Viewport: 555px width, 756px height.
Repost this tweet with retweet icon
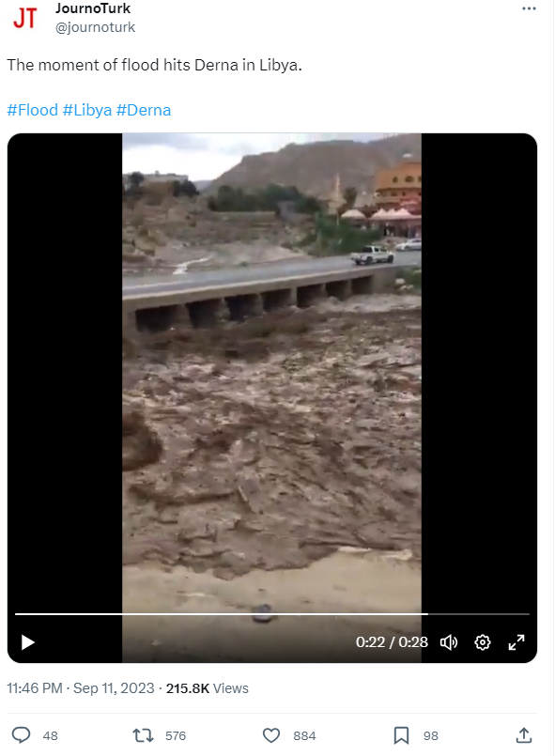[x=143, y=735]
